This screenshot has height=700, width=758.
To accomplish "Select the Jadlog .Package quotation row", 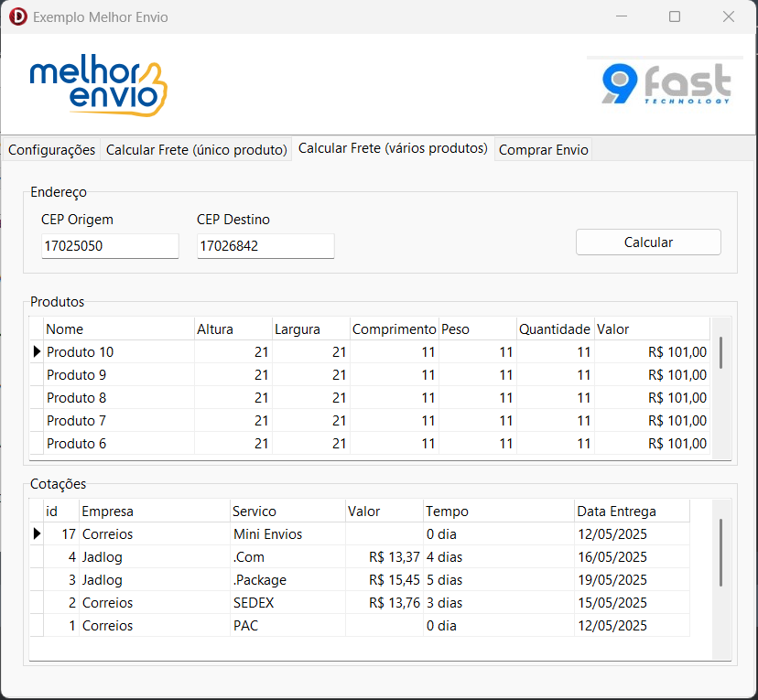I will tap(360, 580).
